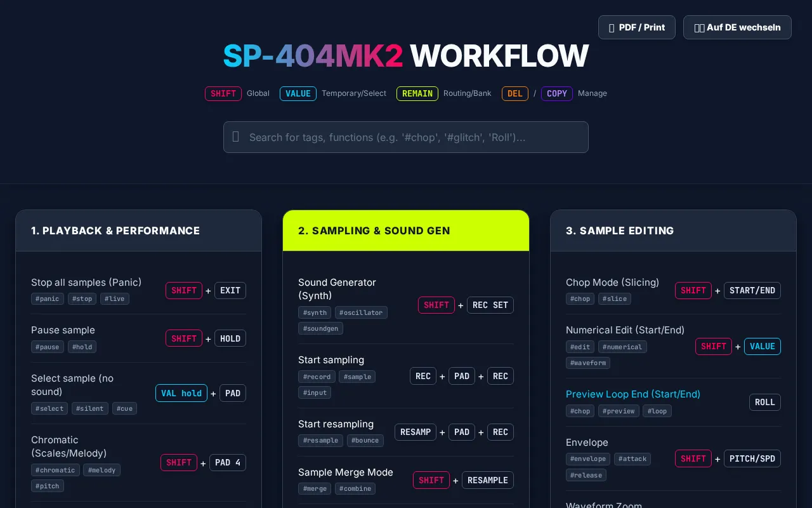
Task: Click the #panic tag
Action: [x=48, y=298]
